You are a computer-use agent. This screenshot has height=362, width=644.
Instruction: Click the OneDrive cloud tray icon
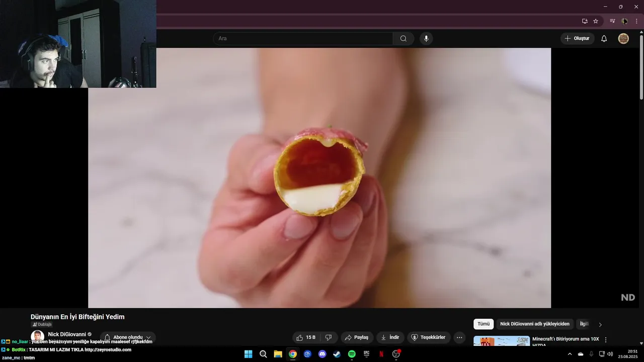[581, 354]
